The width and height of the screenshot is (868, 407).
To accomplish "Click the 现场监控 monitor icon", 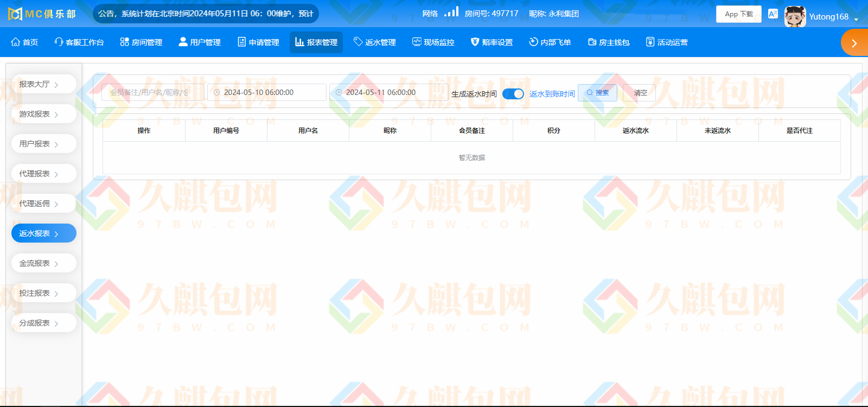I will pyautogui.click(x=417, y=42).
